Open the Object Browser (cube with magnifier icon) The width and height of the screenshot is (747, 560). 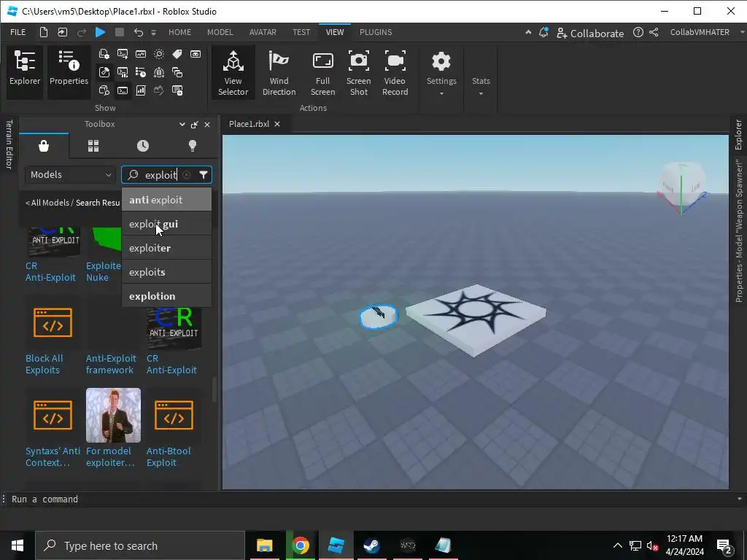[x=104, y=90]
